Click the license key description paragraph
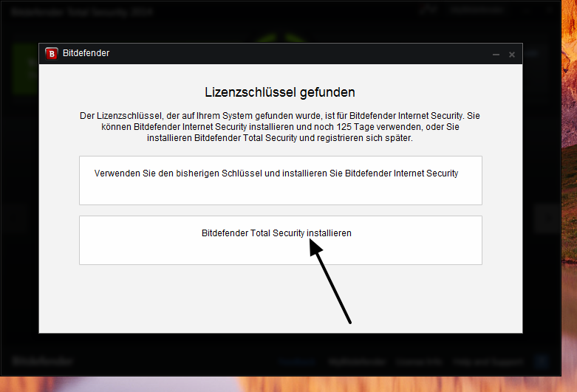Image resolution: width=577 pixels, height=392 pixels. (x=280, y=127)
